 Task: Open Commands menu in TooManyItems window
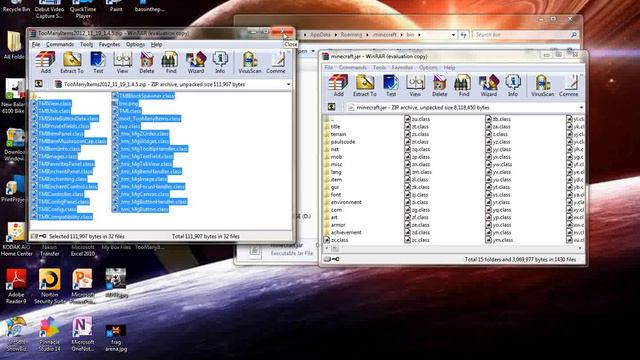tap(60, 44)
